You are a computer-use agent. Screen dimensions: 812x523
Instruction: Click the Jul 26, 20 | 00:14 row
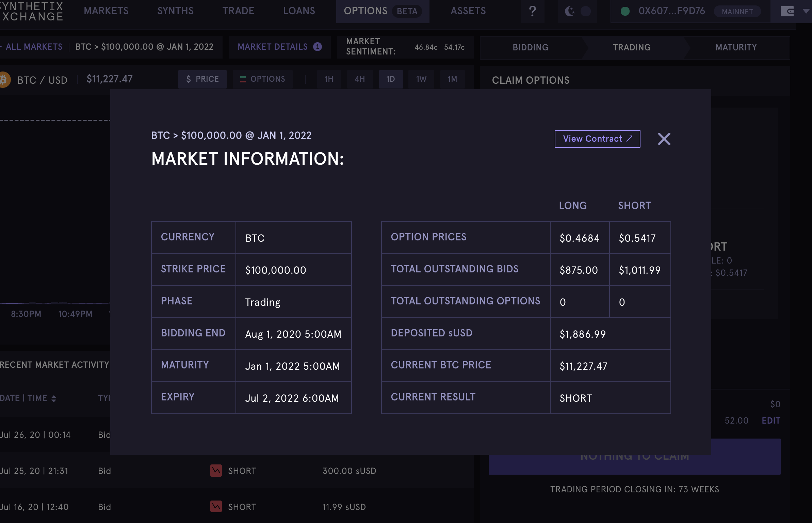55,435
